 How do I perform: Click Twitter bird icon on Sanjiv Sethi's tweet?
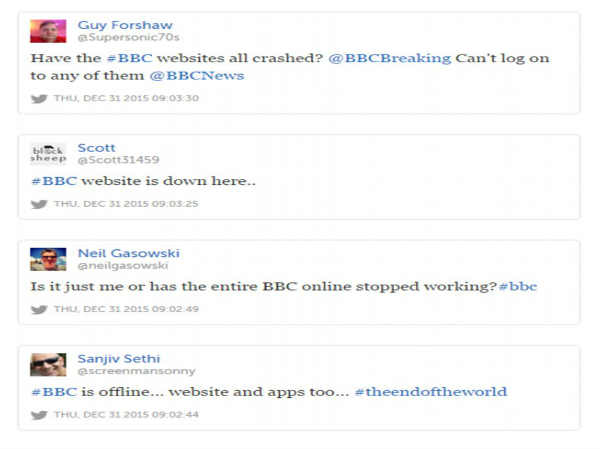[39, 414]
